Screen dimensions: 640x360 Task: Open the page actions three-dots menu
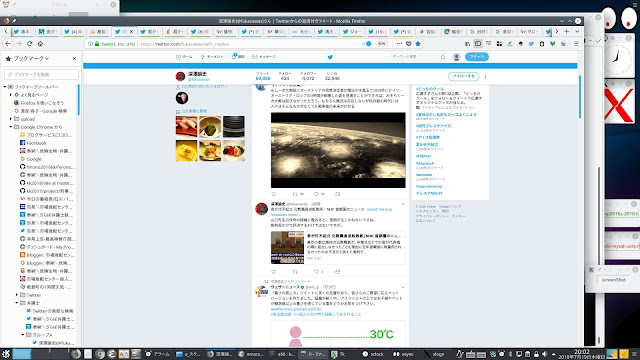(399, 44)
